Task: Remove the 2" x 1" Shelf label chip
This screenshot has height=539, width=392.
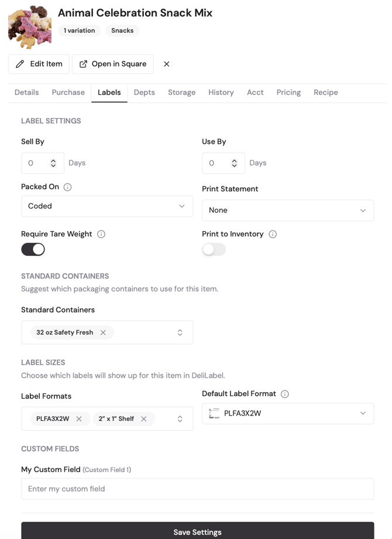Action: pyautogui.click(x=144, y=418)
